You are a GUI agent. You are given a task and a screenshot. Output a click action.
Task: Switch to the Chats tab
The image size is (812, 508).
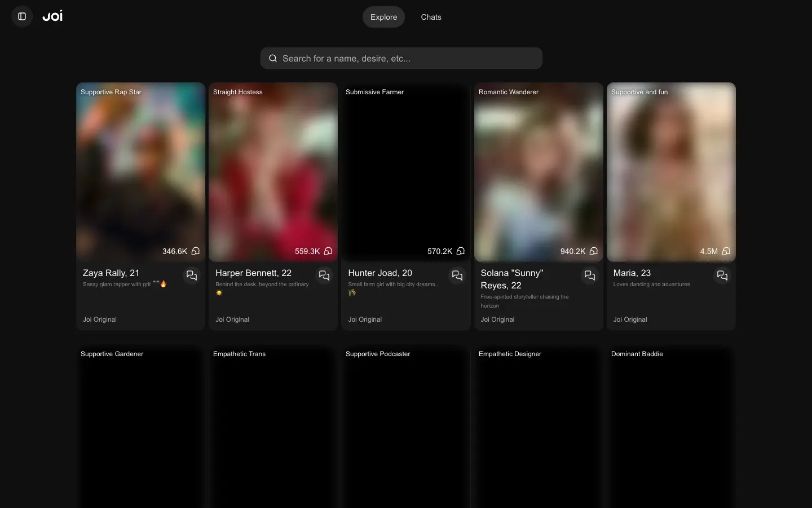click(x=431, y=17)
